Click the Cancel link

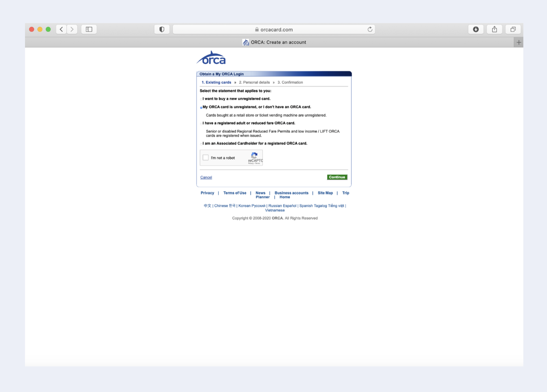(206, 178)
